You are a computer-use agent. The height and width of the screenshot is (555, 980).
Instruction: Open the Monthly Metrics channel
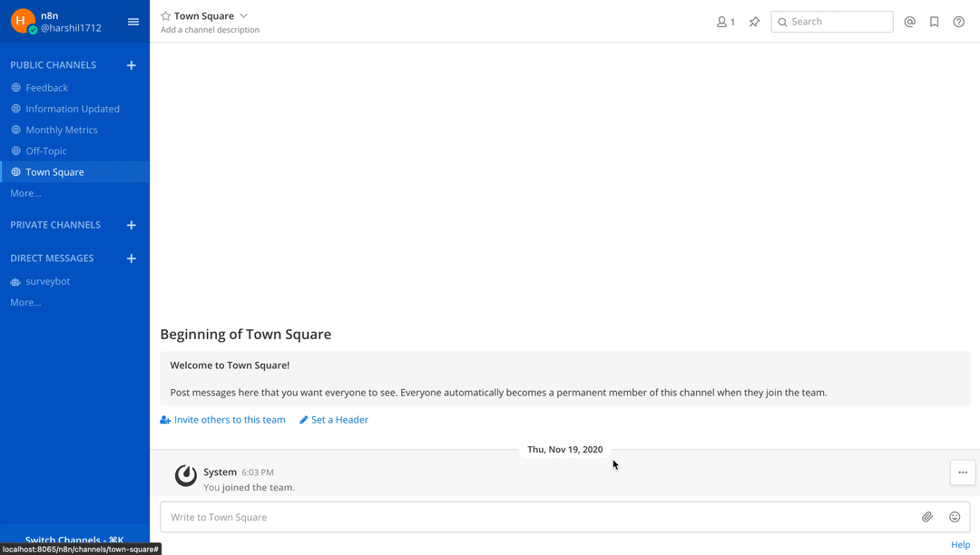click(x=61, y=130)
